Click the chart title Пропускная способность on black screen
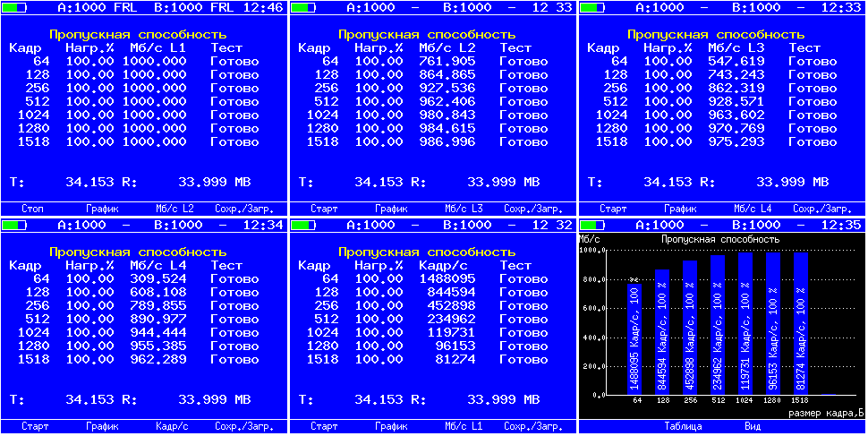The height and width of the screenshot is (436, 868). pos(720,239)
